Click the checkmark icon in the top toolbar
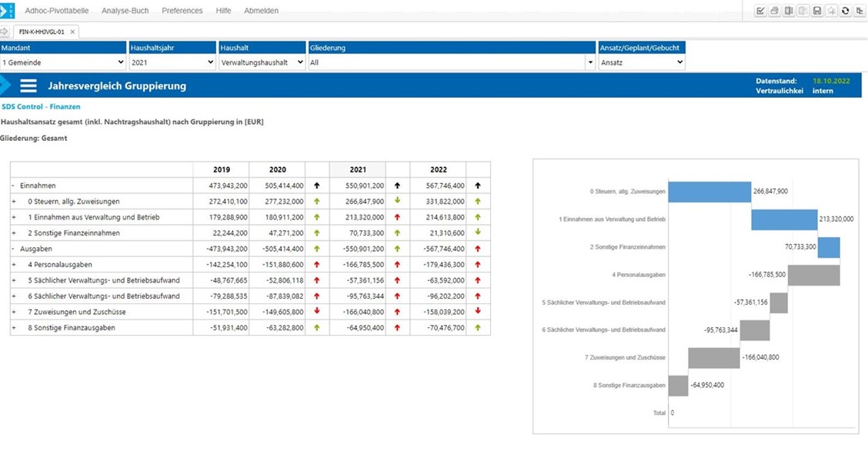The height and width of the screenshot is (455, 868). point(760,11)
